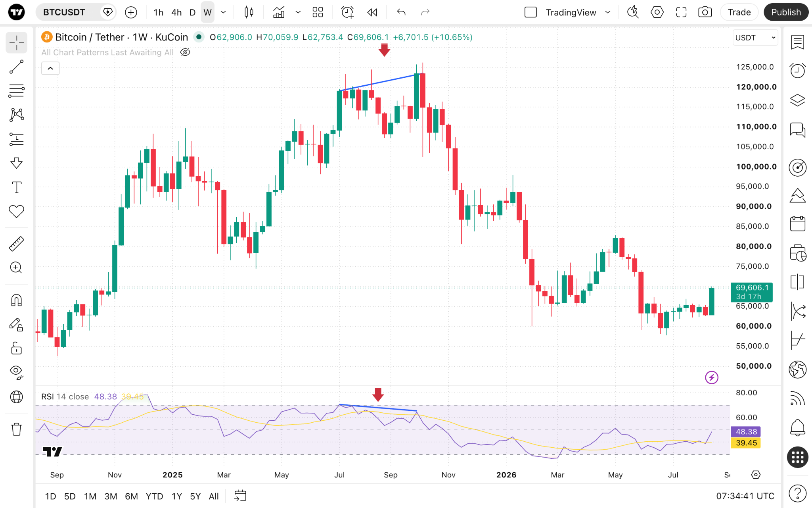The width and height of the screenshot is (812, 508).
Task: Toggle the layout checkbox beside TradingView
Action: tap(530, 12)
